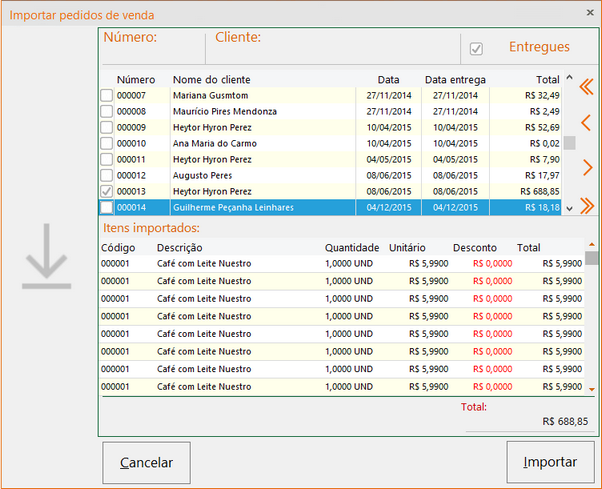The image size is (602, 489).
Task: Click the large download arrow icon
Action: click(46, 256)
